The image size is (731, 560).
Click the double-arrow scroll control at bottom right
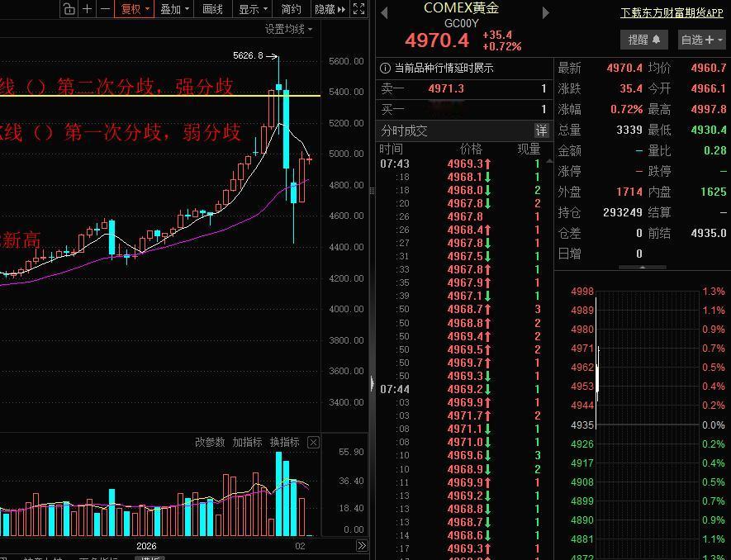362,545
